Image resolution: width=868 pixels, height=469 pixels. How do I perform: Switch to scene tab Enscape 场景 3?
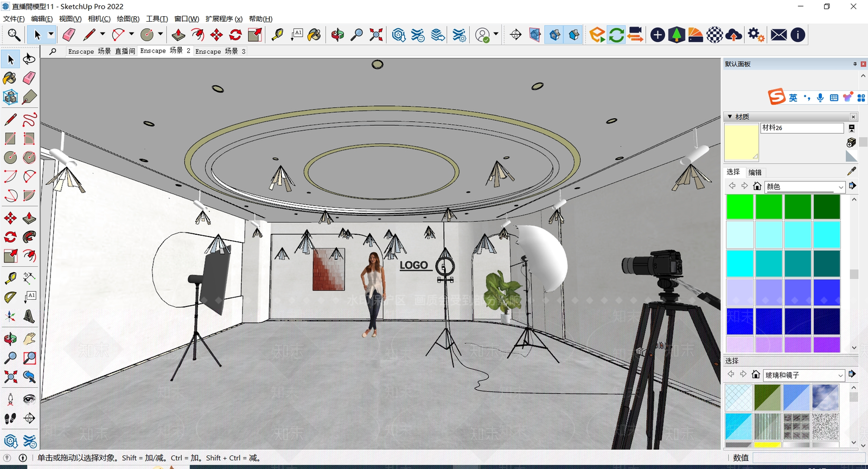pyautogui.click(x=220, y=51)
